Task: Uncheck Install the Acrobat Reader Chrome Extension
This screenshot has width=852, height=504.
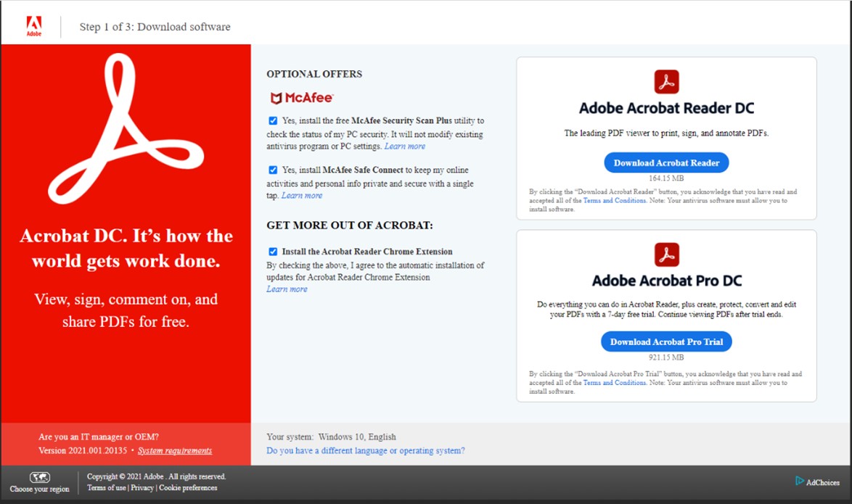Action: tap(273, 252)
